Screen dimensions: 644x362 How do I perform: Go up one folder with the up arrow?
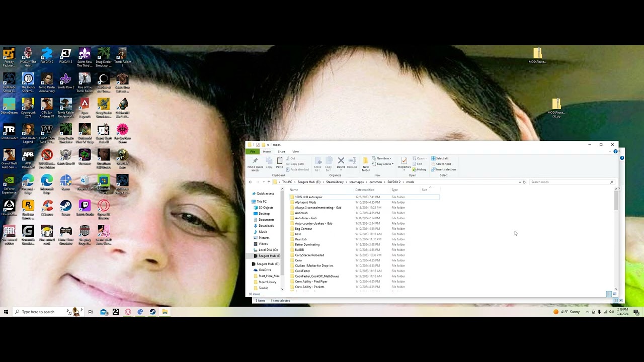269,182
